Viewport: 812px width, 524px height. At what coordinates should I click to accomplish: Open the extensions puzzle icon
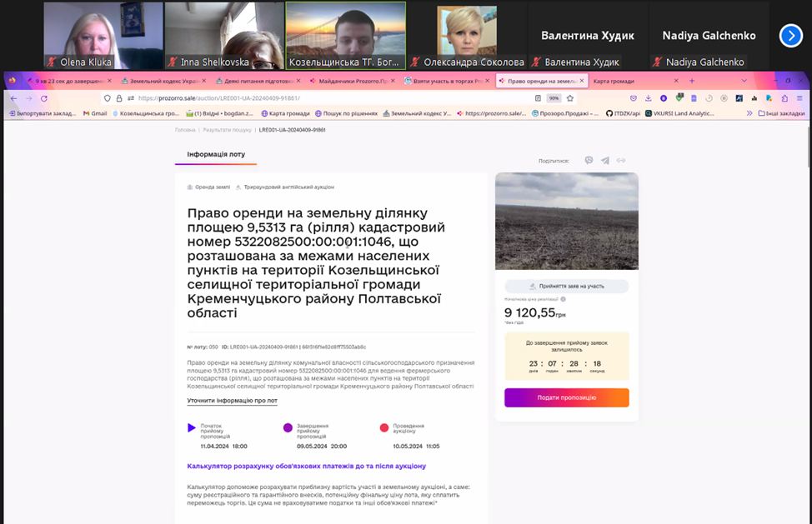click(x=785, y=98)
